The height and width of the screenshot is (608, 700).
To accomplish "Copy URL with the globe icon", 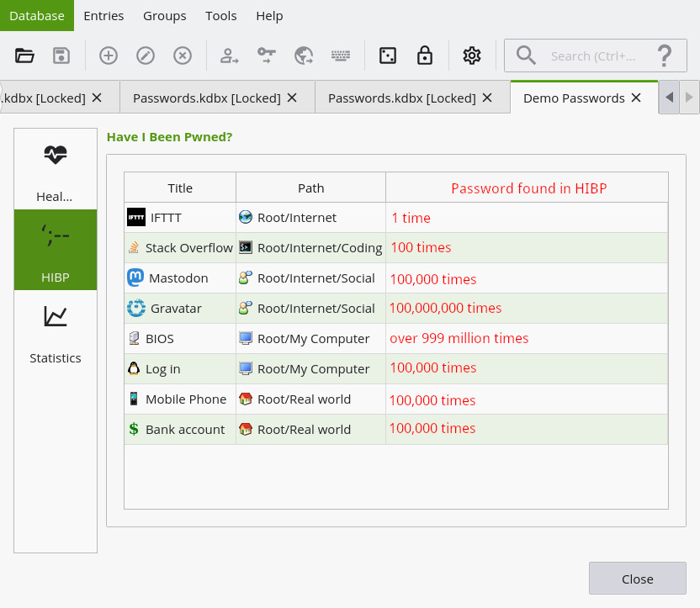I will (304, 56).
